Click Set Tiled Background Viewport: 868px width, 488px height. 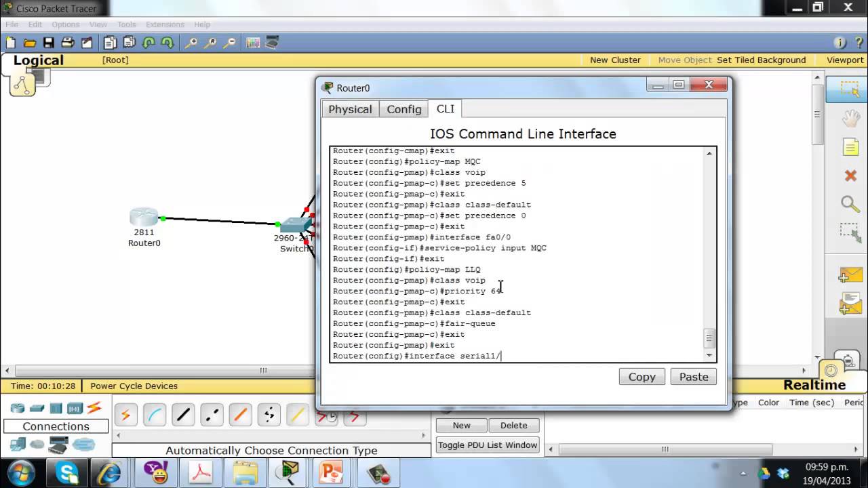click(x=761, y=60)
